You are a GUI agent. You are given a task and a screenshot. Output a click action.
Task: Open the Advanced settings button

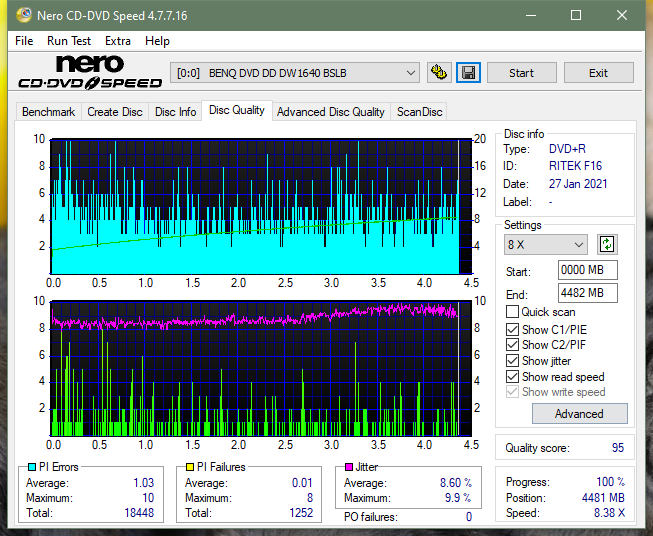point(579,414)
